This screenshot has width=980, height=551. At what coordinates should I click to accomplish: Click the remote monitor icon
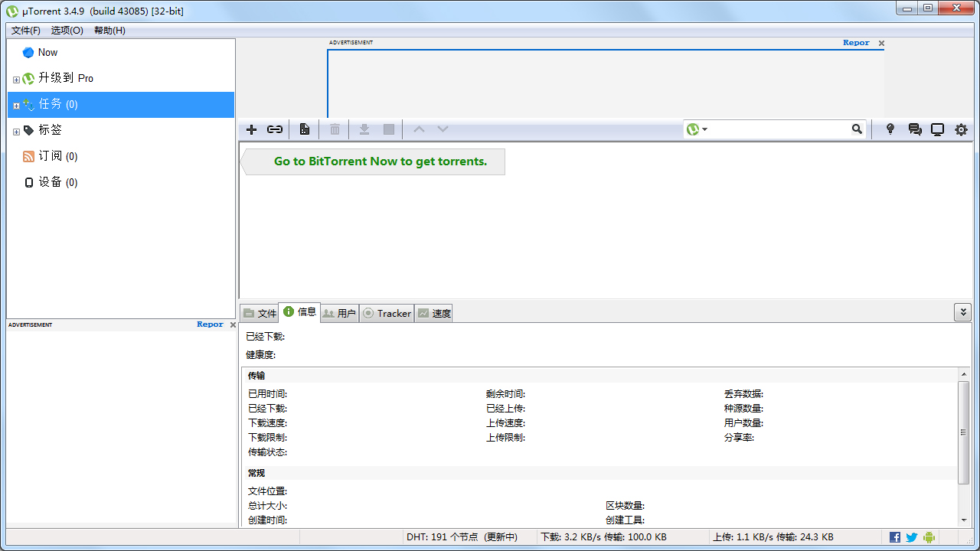click(937, 129)
